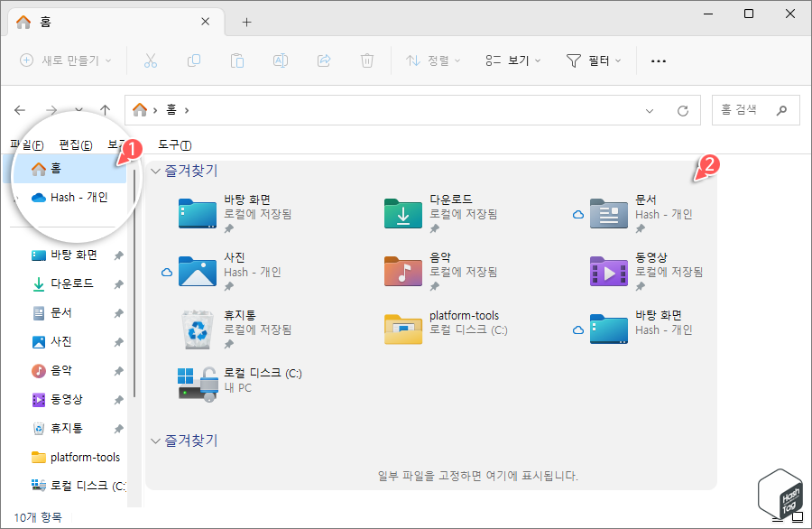This screenshot has height=529, width=812.
Task: Click the navigation pane scrollbar
Action: click(x=134, y=283)
